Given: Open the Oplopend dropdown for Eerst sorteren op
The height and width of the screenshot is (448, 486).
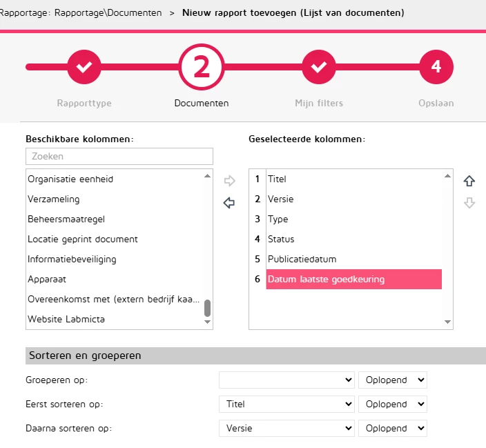Looking at the screenshot, I should [393, 404].
